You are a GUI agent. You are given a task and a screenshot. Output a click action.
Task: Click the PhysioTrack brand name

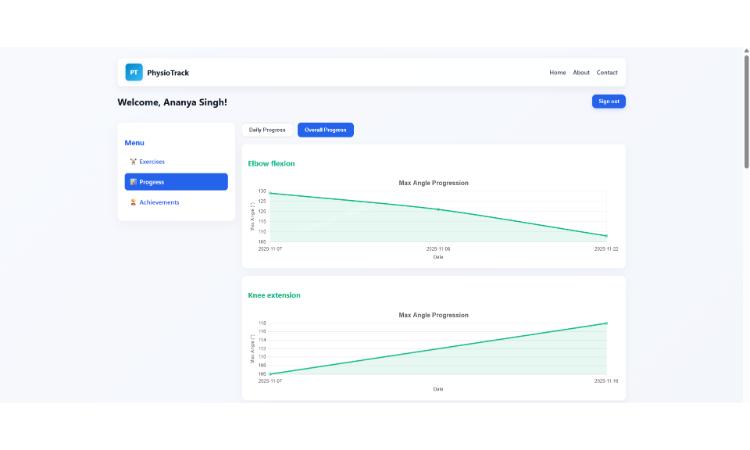(x=168, y=73)
